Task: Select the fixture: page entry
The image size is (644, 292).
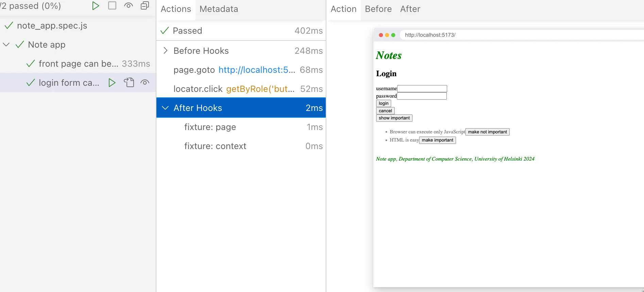Action: 241,127
